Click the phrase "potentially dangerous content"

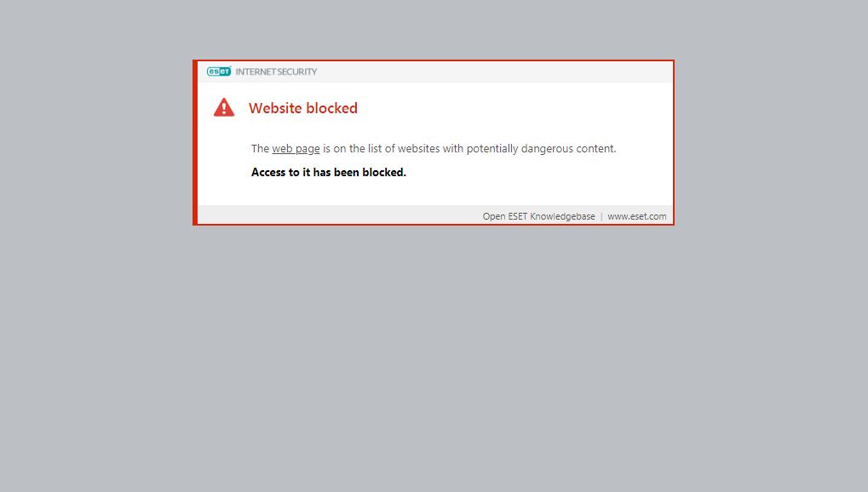tap(540, 148)
